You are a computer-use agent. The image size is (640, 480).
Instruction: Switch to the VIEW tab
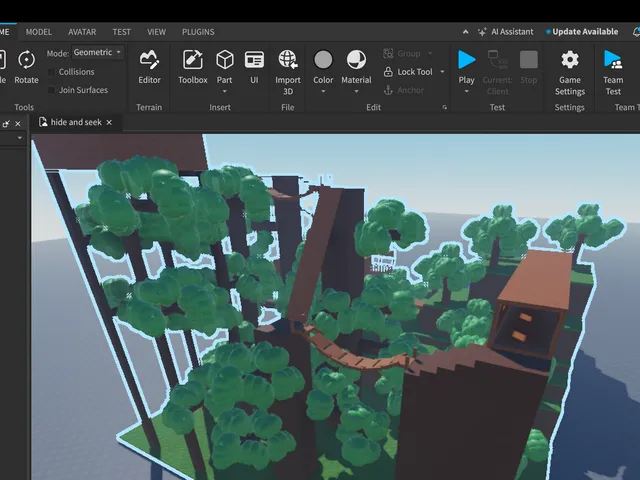(x=156, y=32)
